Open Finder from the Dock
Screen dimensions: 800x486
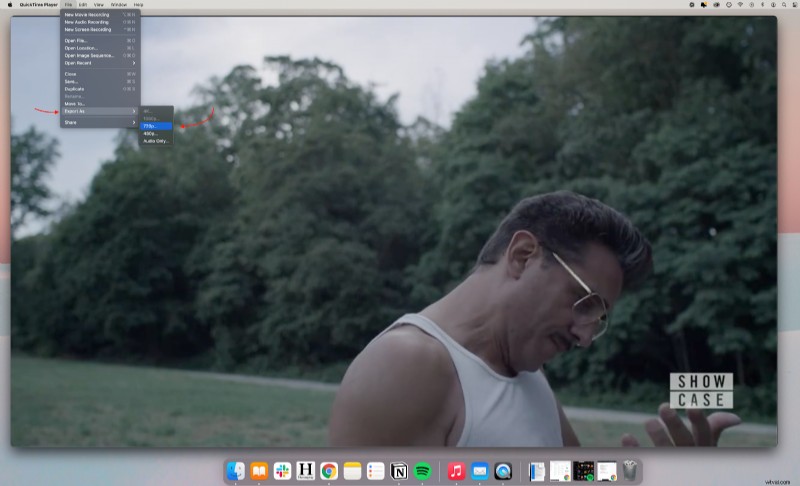click(x=236, y=471)
